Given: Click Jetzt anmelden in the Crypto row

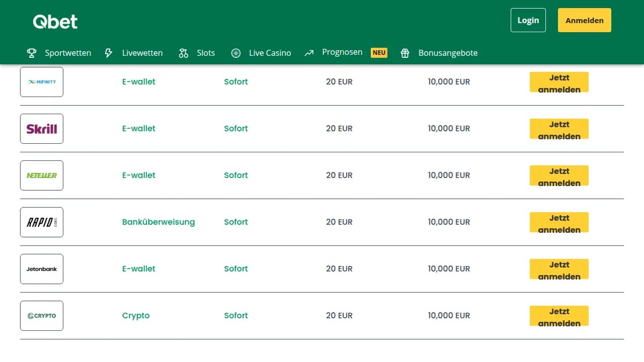Looking at the screenshot, I should [559, 315].
